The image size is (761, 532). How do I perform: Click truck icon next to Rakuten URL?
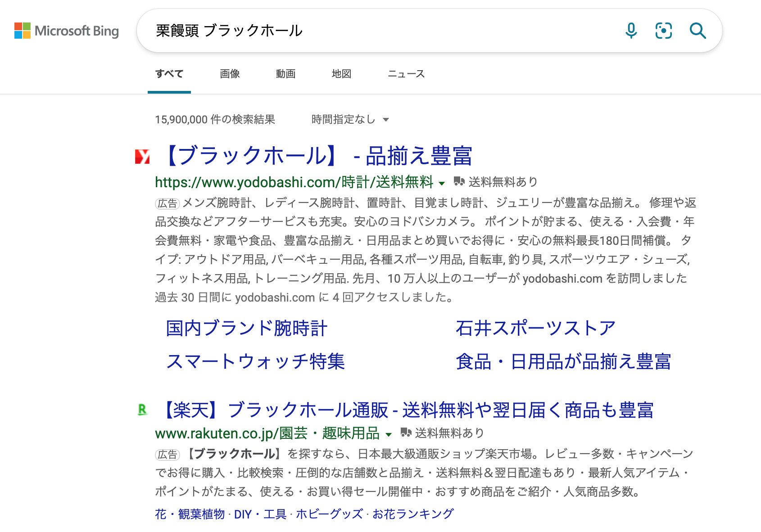click(406, 433)
